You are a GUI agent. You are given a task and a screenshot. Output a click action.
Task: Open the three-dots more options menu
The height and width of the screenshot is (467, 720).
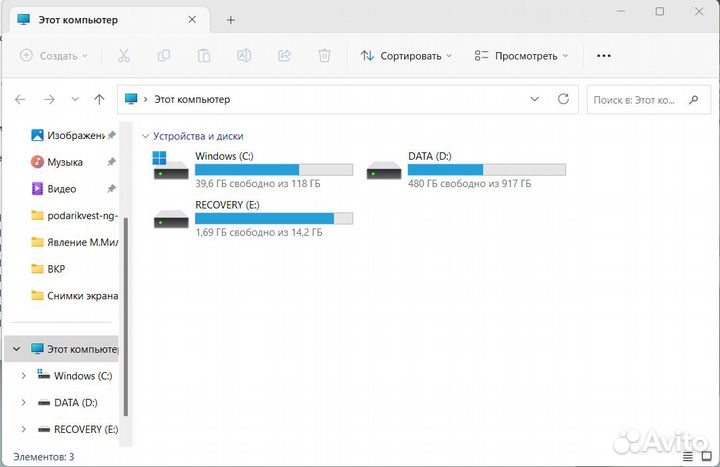click(603, 56)
